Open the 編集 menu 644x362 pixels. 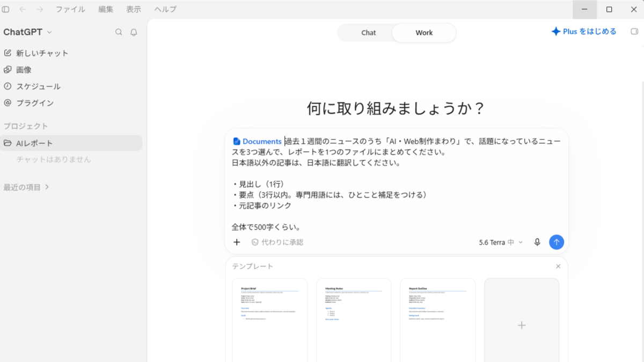pos(106,9)
